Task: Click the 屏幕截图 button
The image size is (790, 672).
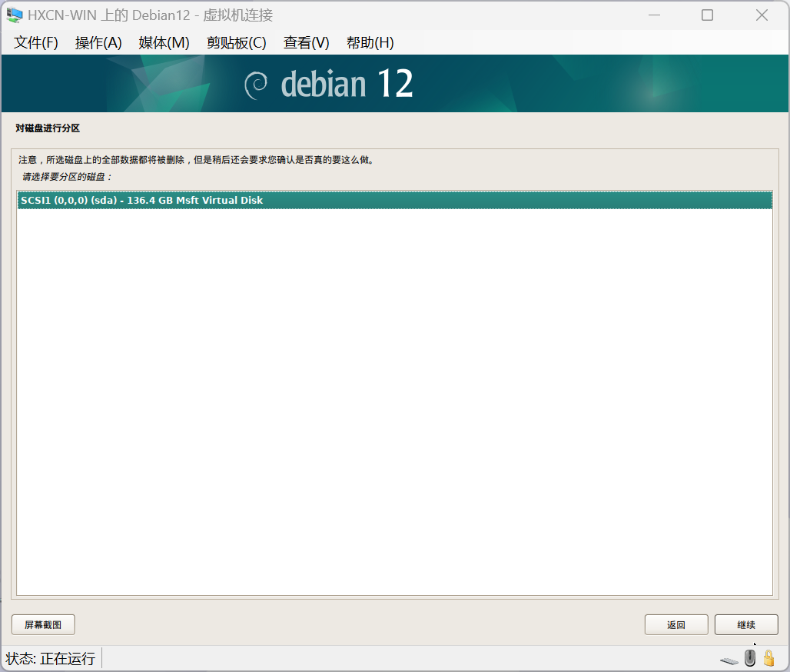Action: click(43, 624)
